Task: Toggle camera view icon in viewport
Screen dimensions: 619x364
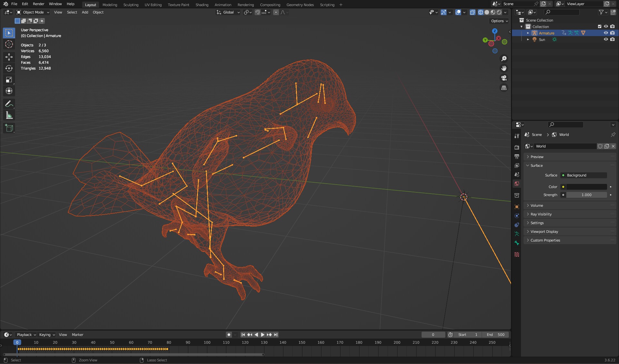Action: (504, 78)
